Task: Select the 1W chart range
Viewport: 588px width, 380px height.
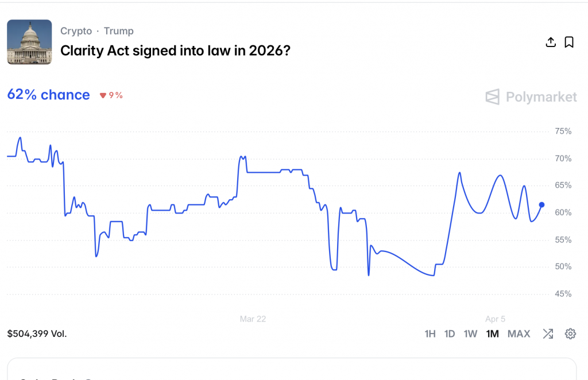Action: [470, 334]
